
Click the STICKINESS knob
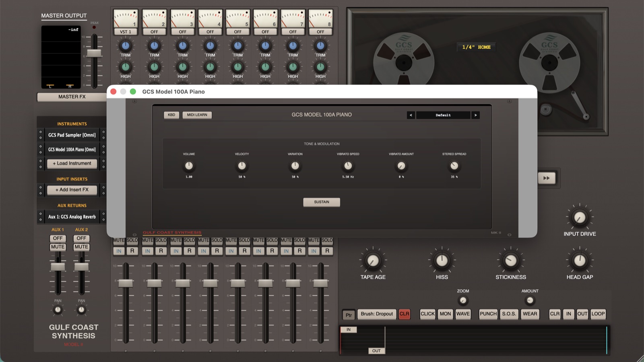point(510,261)
